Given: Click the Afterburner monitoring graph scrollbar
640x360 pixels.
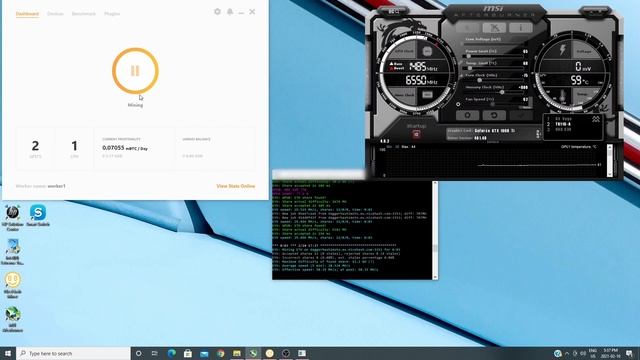Looking at the screenshot, I should click(609, 160).
